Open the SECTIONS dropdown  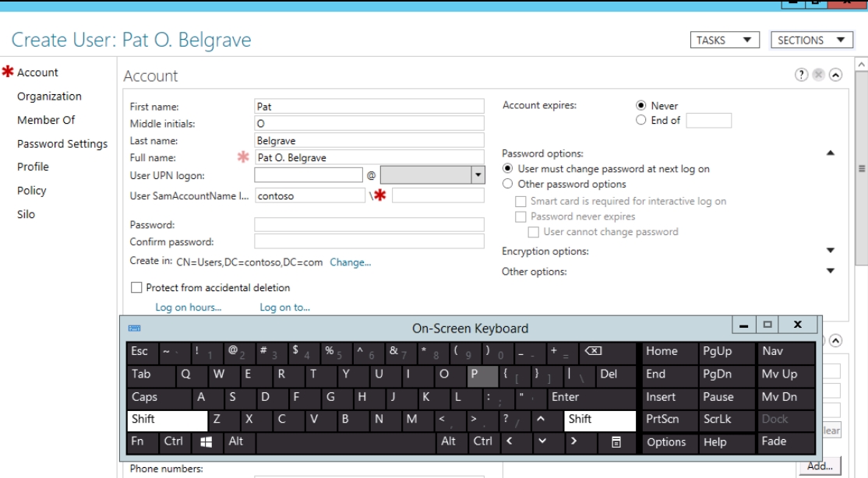pyautogui.click(x=812, y=40)
